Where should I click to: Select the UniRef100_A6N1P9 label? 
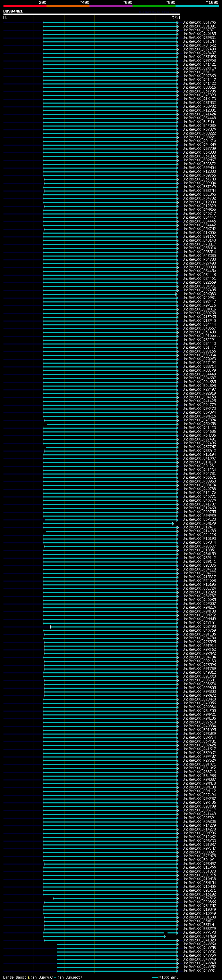point(199,524)
